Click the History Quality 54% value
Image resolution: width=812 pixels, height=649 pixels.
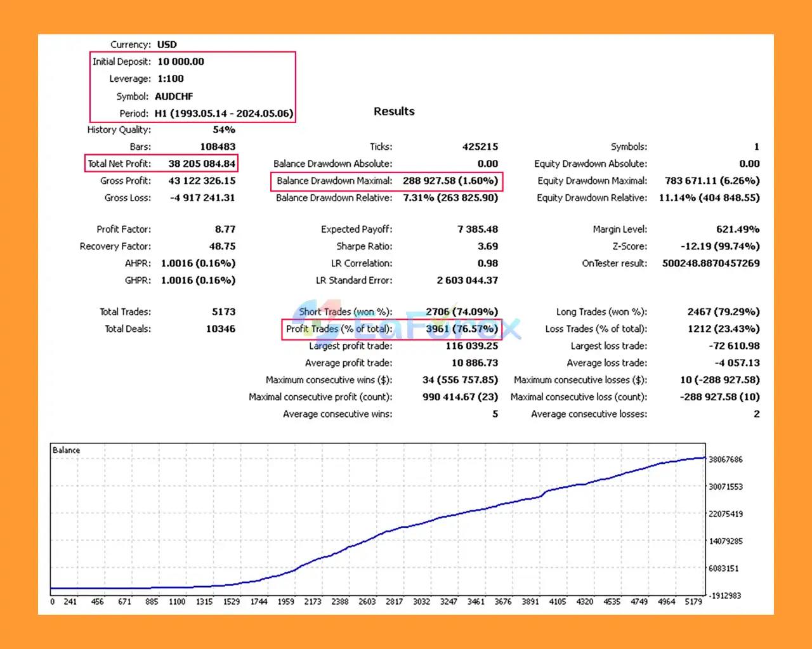click(224, 129)
